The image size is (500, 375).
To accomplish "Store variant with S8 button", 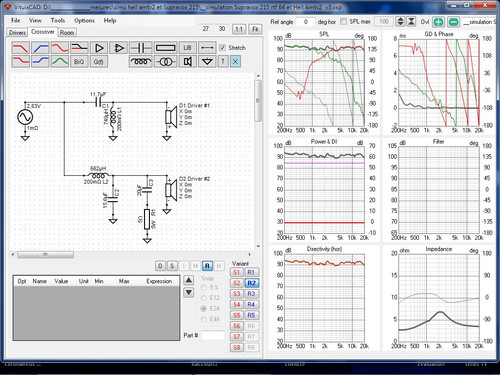I will pyautogui.click(x=237, y=347).
